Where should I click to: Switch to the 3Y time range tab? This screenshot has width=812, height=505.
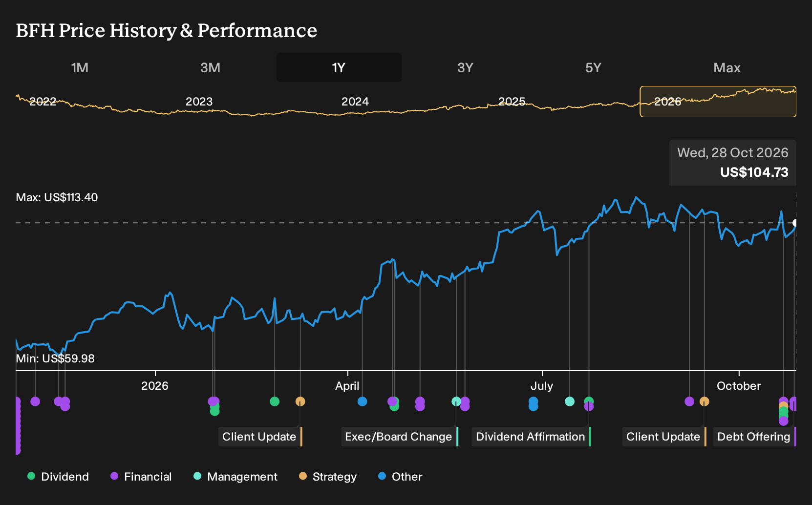pos(465,67)
